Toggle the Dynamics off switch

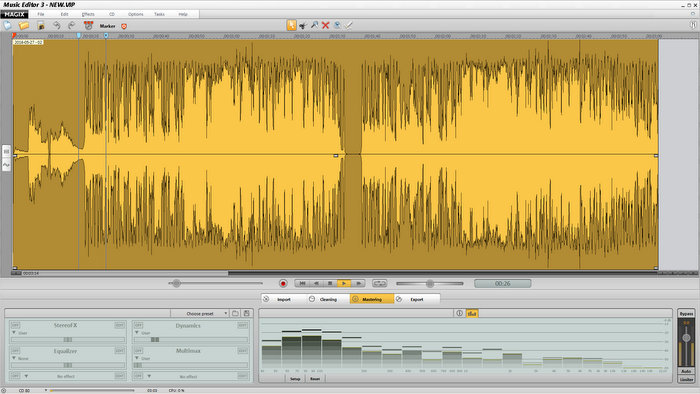138,325
